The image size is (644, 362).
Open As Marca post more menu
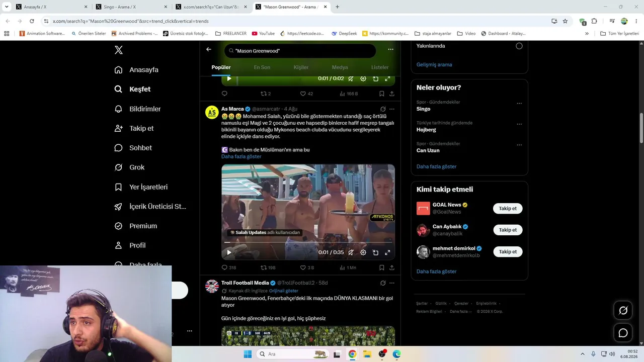[x=392, y=109]
